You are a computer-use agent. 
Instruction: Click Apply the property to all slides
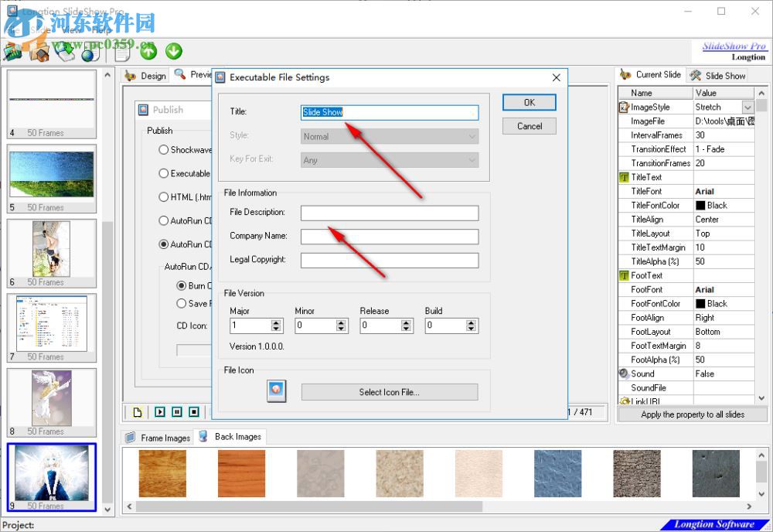pyautogui.click(x=693, y=415)
